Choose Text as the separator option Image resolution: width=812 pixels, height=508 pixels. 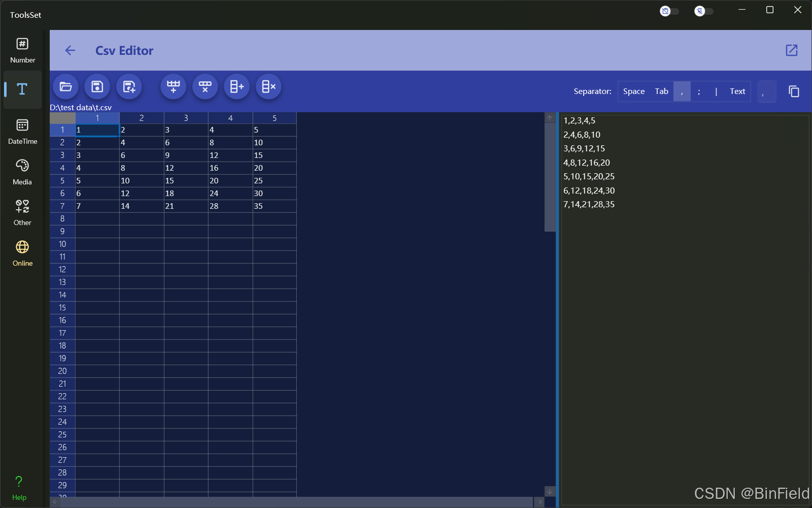click(x=737, y=91)
